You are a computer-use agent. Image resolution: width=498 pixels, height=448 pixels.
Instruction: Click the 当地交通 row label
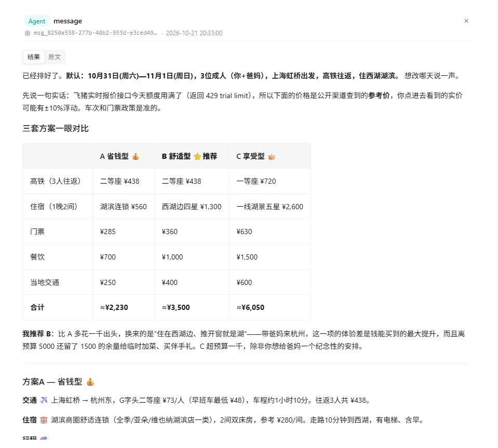(58, 282)
